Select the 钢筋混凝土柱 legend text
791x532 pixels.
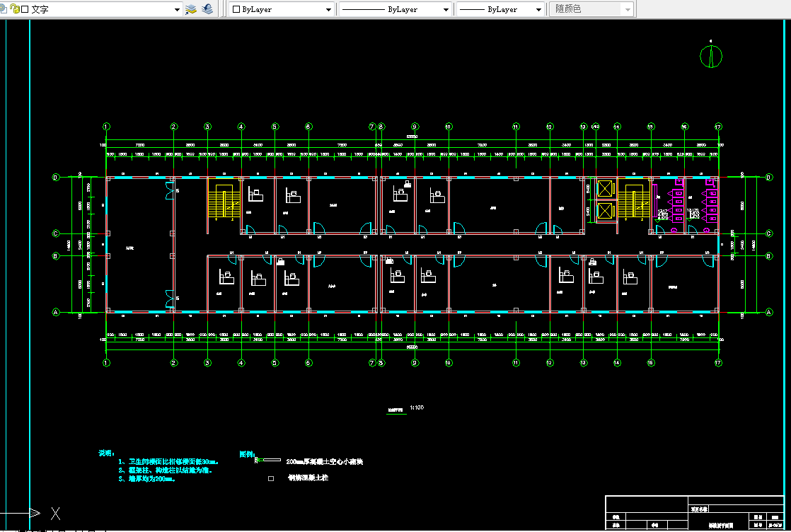308,478
